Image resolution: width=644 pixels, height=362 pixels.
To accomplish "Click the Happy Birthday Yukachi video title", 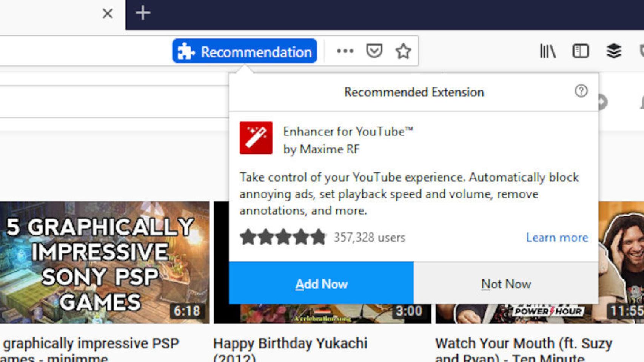I will 290,344.
